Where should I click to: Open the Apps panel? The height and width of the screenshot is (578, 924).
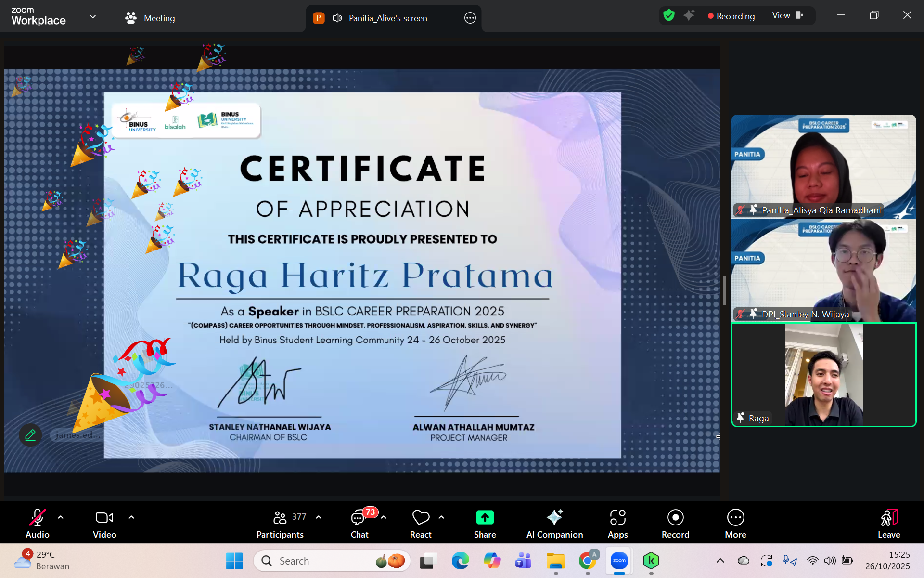[617, 523]
